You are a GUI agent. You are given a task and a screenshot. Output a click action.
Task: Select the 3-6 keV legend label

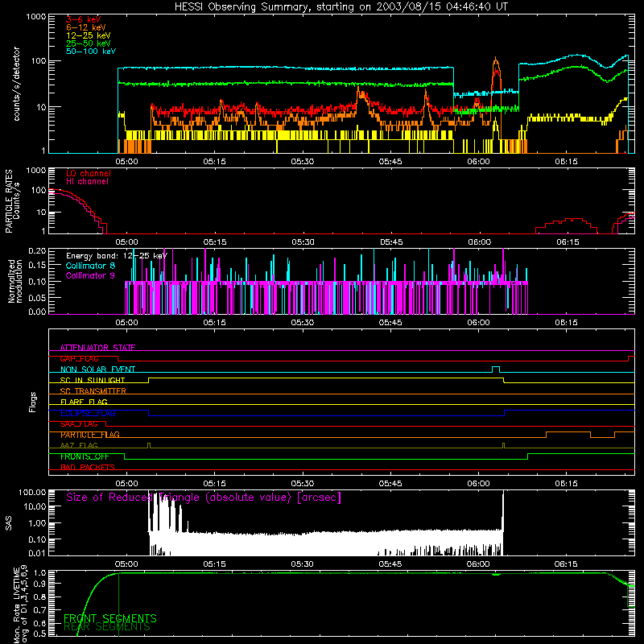click(84, 19)
